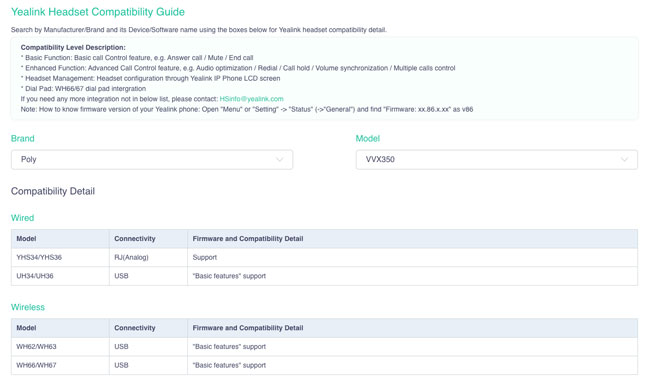The image size is (650, 382).
Task: Click the RJ(Analog) connectivity cell
Action: (x=148, y=257)
